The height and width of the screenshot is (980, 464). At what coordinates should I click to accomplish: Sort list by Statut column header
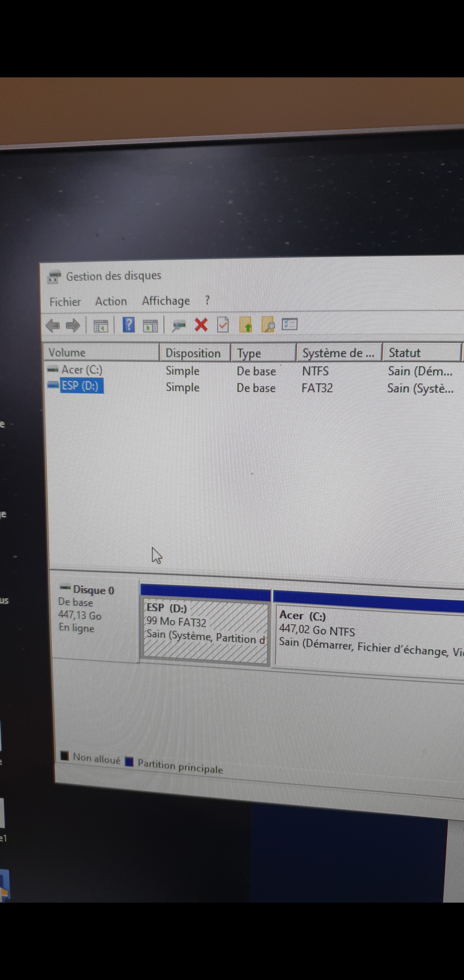pos(404,353)
